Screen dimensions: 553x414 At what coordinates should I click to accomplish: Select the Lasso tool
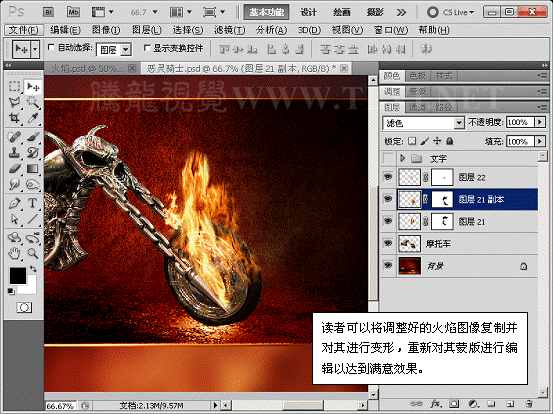(x=14, y=102)
